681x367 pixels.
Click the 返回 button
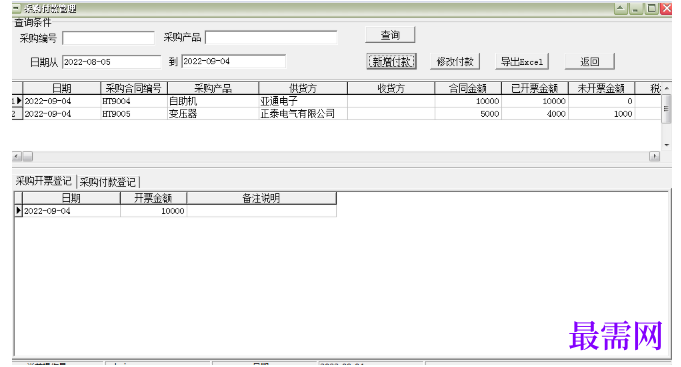point(589,62)
